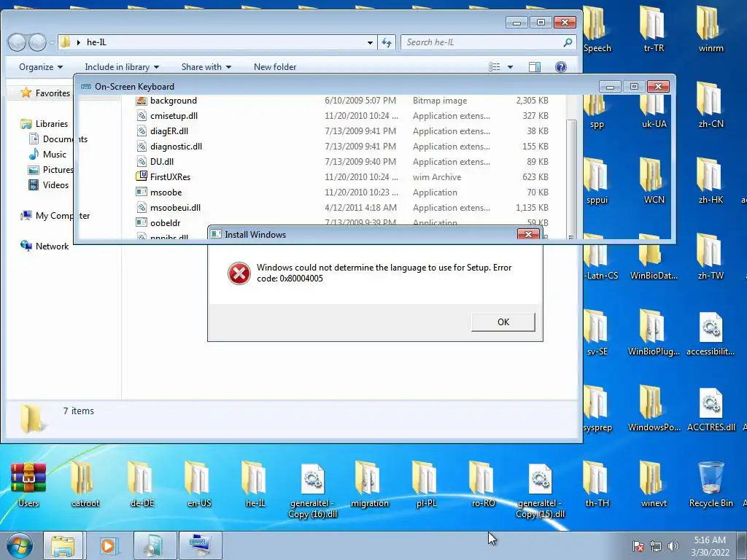Click OK in the Install Windows error dialog

[503, 322]
